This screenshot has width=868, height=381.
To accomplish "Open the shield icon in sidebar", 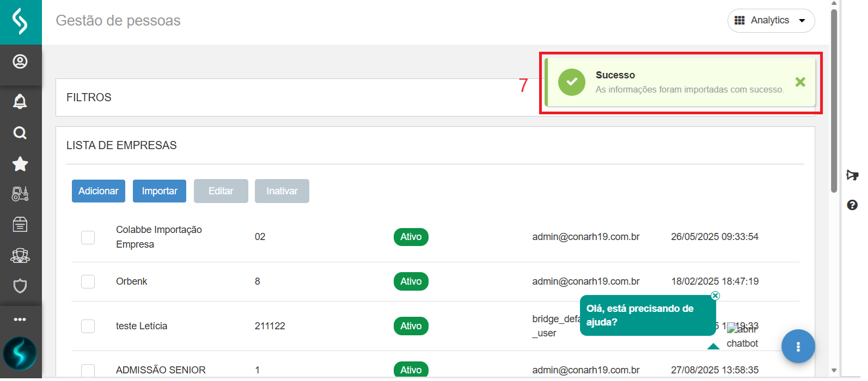I will tap(20, 286).
